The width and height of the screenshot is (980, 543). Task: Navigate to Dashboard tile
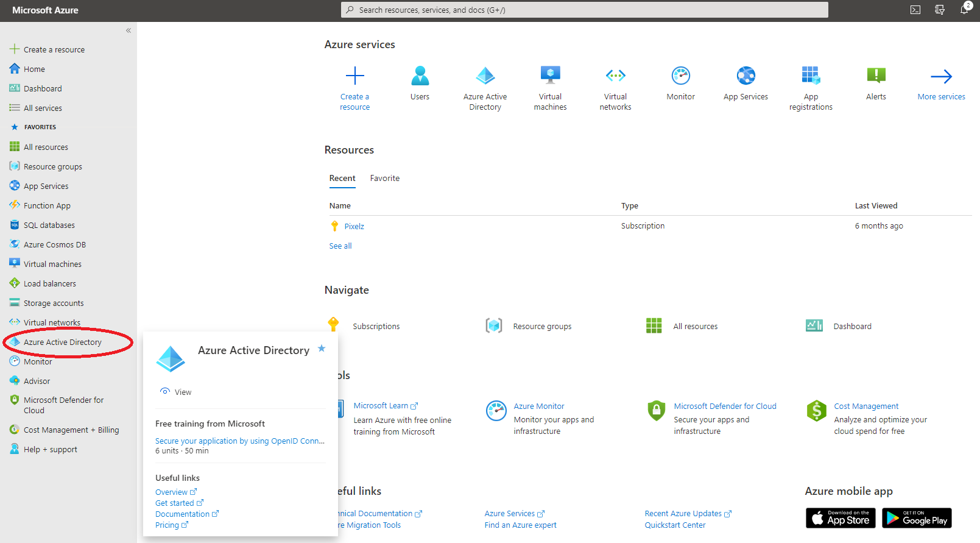click(x=839, y=326)
